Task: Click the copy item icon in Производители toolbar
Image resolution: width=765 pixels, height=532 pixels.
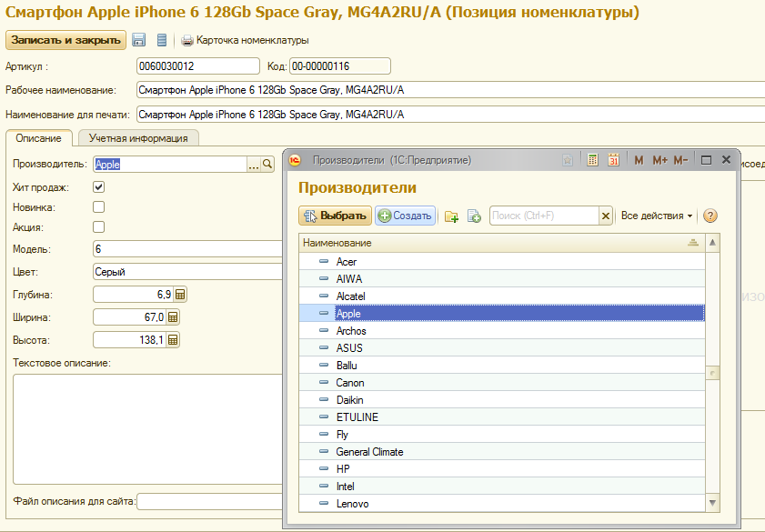Action: pyautogui.click(x=474, y=216)
